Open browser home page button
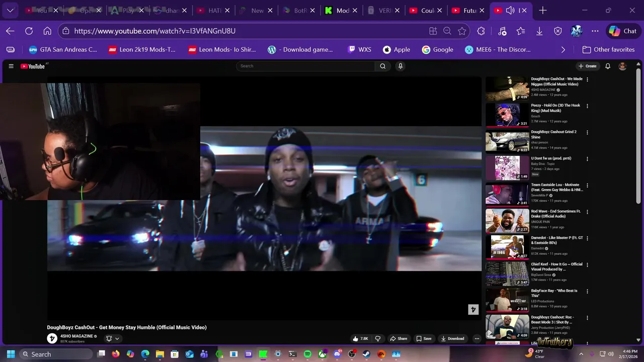Viewport: 644px width, 362px height. [47, 31]
